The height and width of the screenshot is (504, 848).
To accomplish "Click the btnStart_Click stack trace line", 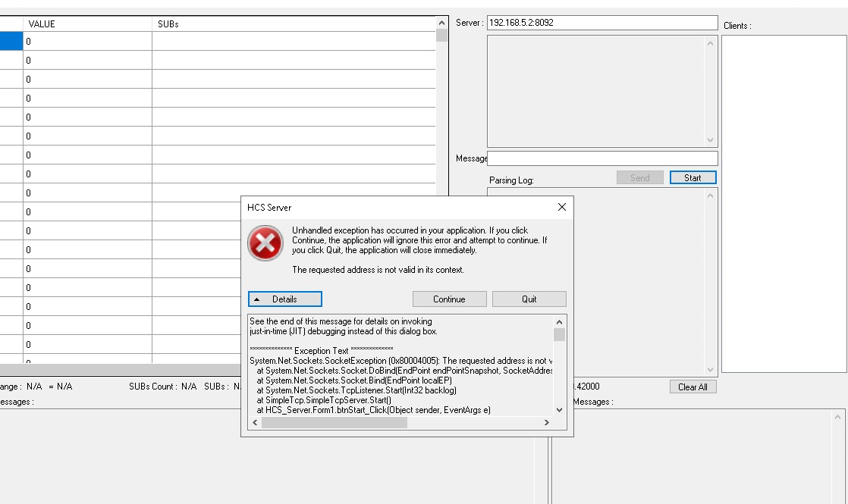I will click(374, 410).
